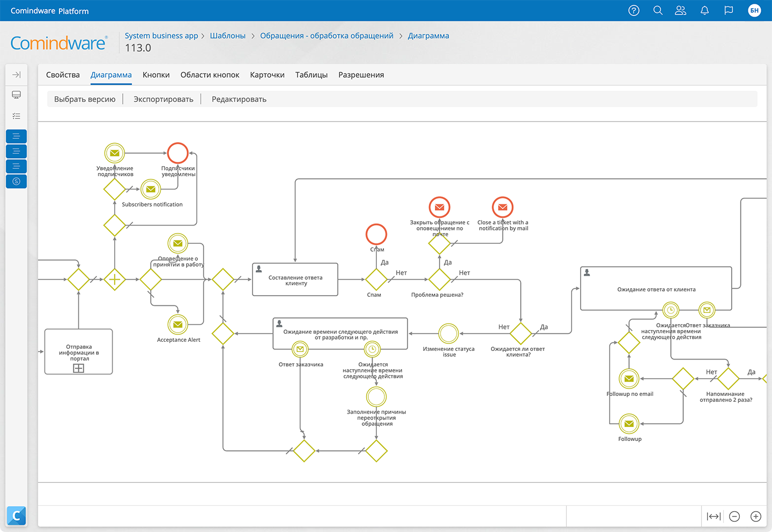This screenshot has height=532, width=772.
Task: Select the Ожидание ответа от клиента task
Action: [656, 289]
